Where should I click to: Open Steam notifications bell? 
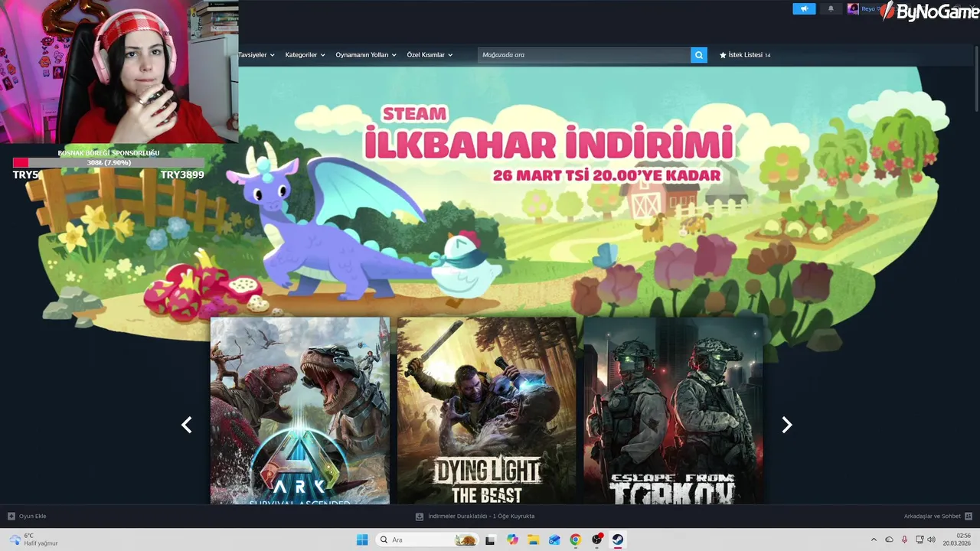(x=831, y=9)
